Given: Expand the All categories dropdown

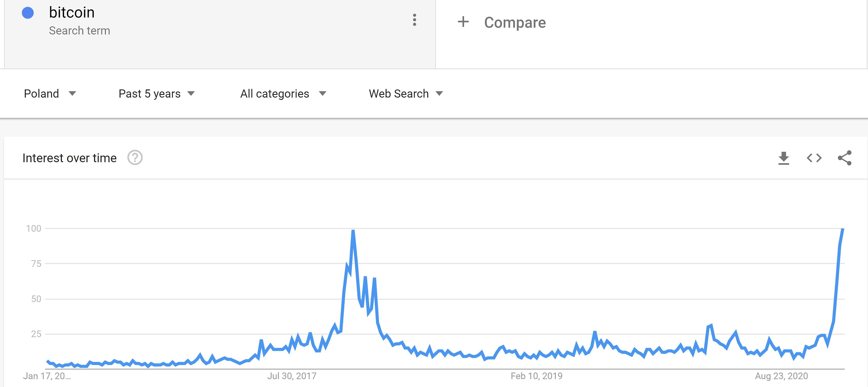Looking at the screenshot, I should click(284, 94).
